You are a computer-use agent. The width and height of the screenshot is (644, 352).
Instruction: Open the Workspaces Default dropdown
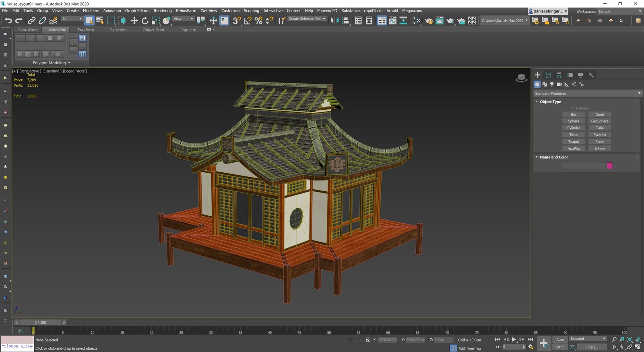[x=620, y=11]
